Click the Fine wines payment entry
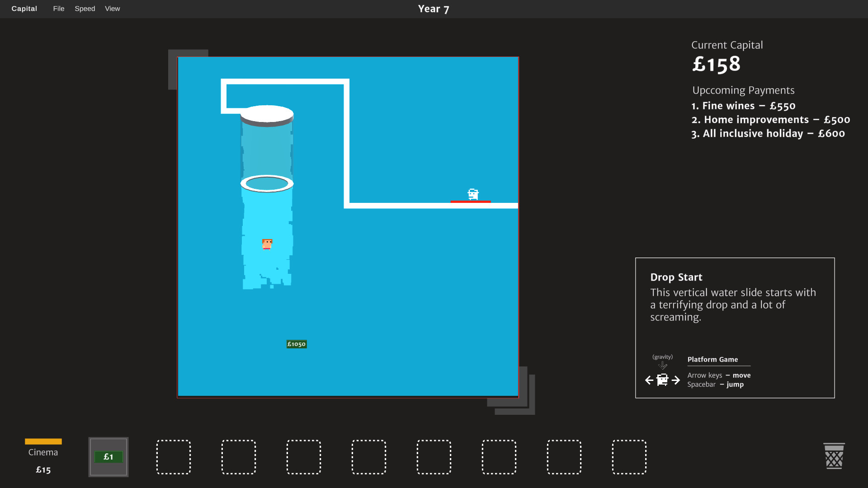The width and height of the screenshot is (868, 488). click(743, 106)
